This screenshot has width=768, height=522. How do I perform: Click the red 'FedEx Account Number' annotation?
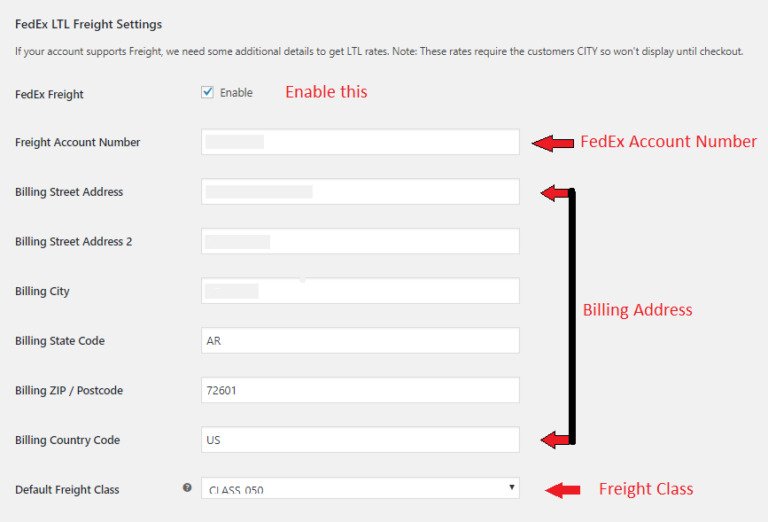click(668, 142)
